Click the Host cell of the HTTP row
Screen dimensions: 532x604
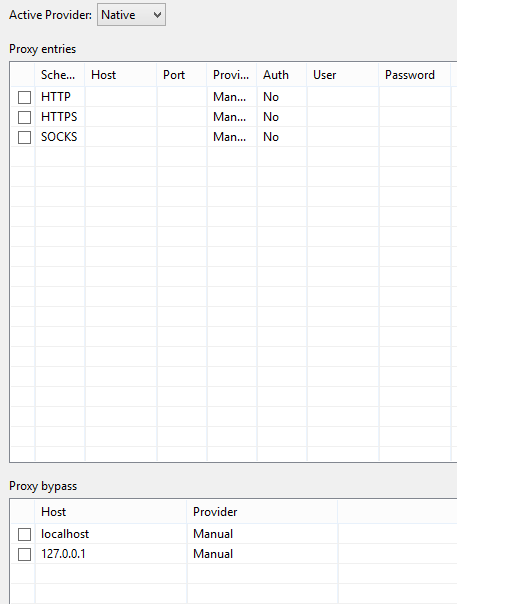pyautogui.click(x=121, y=97)
